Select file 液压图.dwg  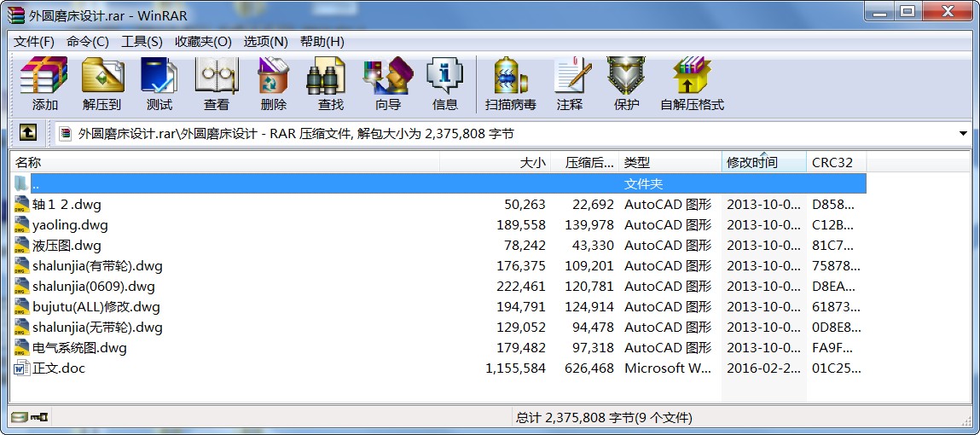point(67,245)
